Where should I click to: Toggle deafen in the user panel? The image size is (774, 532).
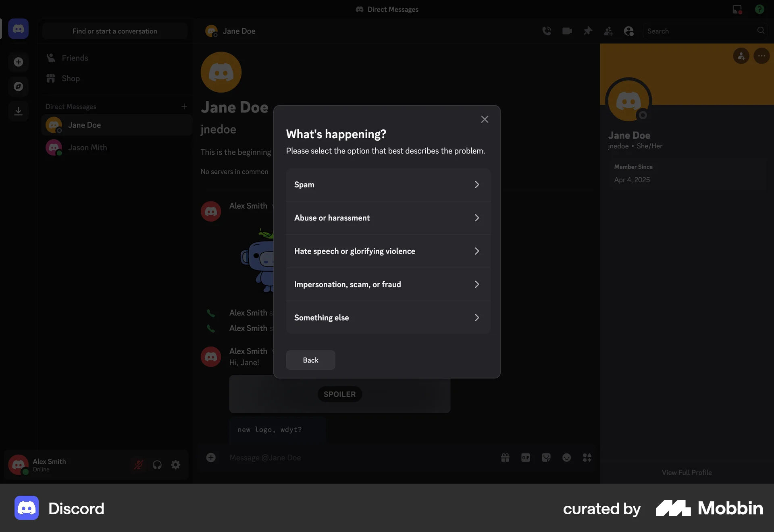(157, 465)
